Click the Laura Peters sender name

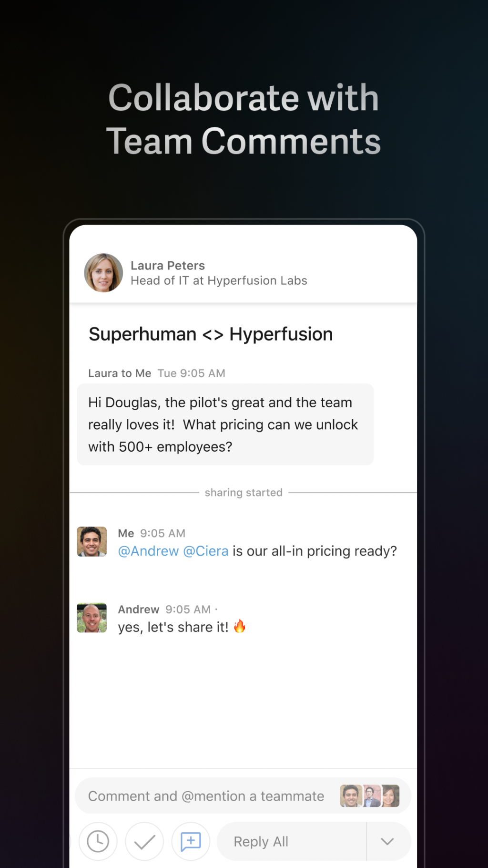pyautogui.click(x=168, y=266)
